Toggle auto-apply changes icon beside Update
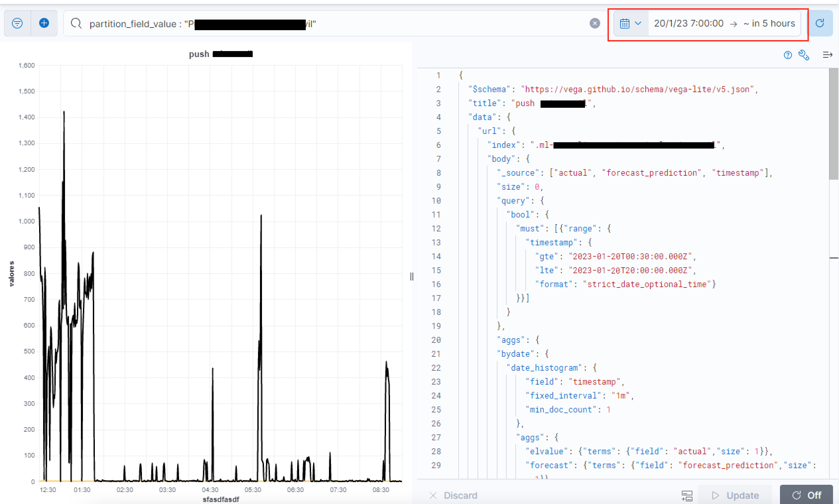 (x=687, y=495)
